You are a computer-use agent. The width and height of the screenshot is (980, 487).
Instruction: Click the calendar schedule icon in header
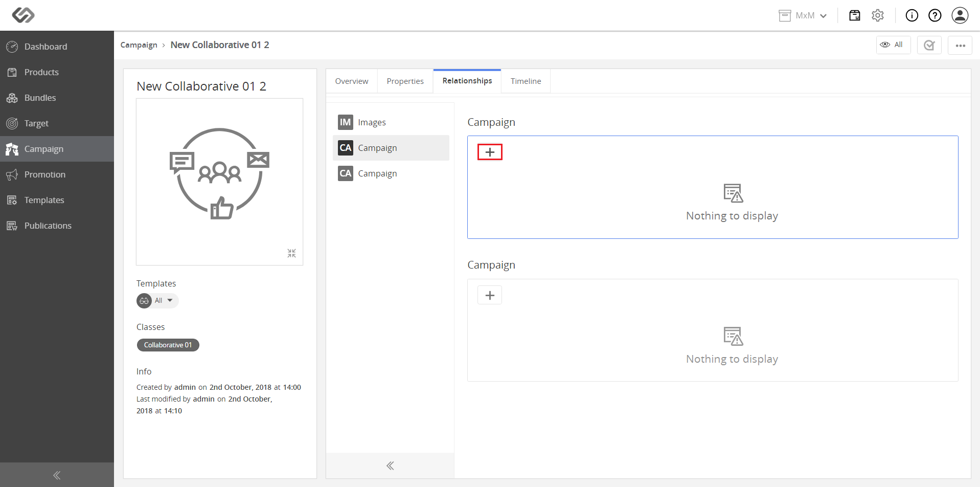(x=855, y=15)
